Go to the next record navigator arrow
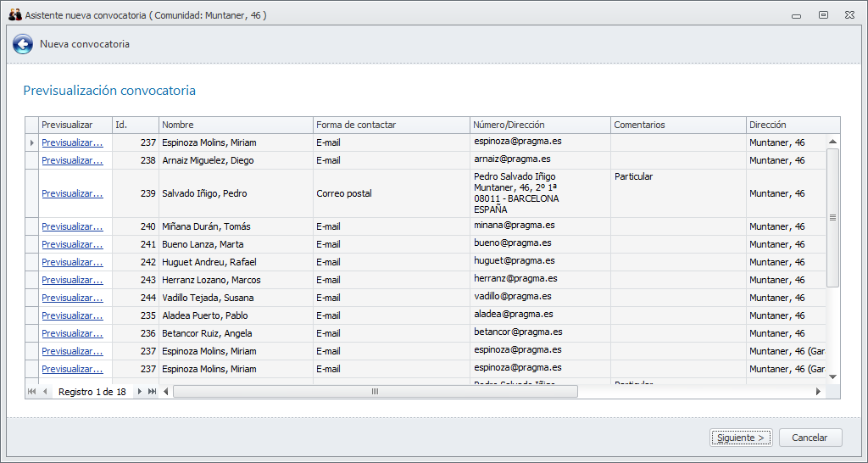This screenshot has width=868, height=463. (x=140, y=392)
